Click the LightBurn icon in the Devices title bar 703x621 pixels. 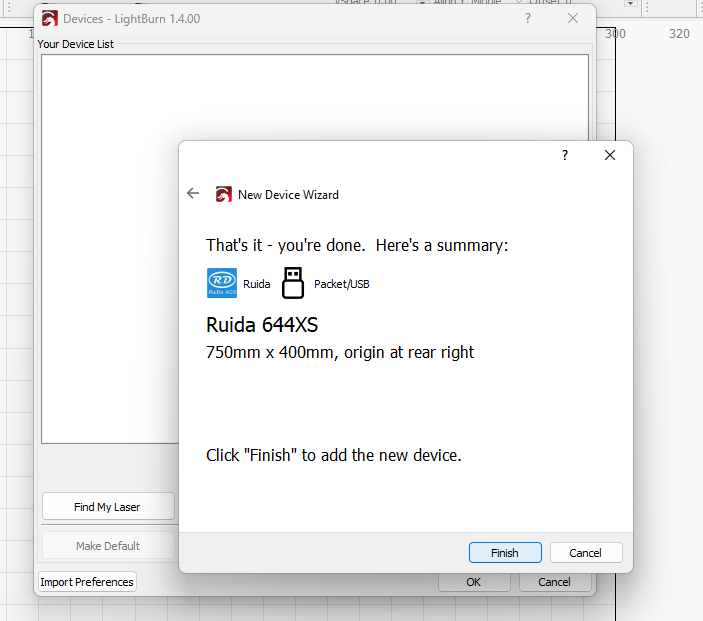coord(49,18)
